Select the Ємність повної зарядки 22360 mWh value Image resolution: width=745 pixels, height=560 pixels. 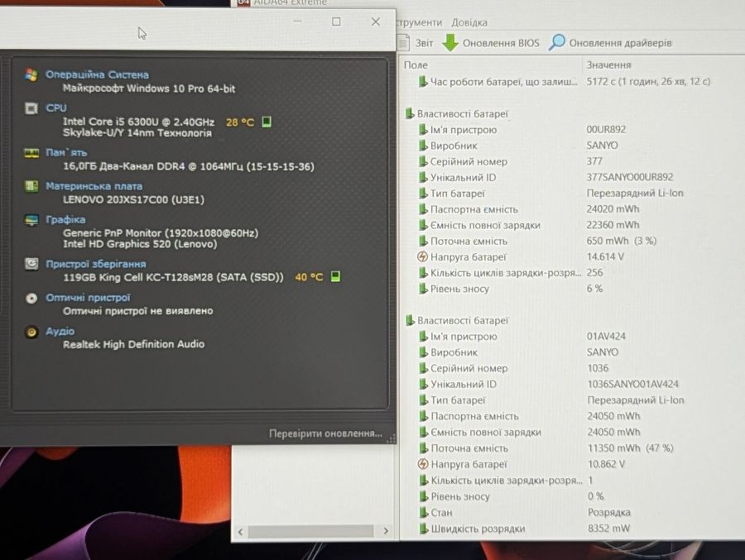[613, 225]
